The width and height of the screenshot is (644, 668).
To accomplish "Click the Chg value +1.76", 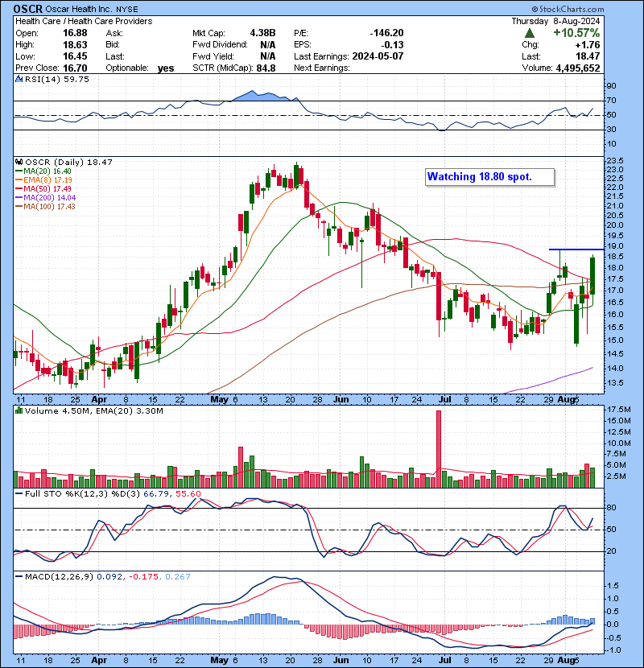I will (x=588, y=44).
